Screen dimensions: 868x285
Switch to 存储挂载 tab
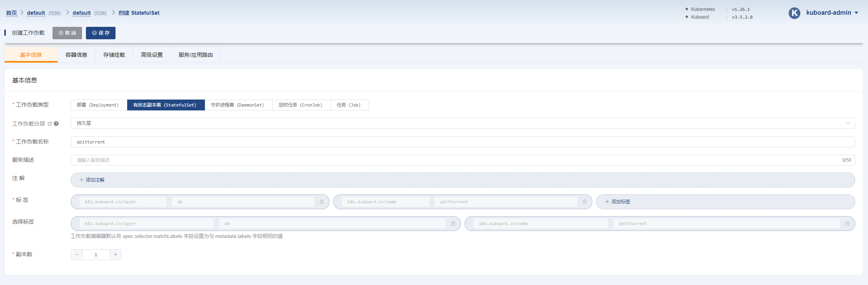[x=114, y=55]
